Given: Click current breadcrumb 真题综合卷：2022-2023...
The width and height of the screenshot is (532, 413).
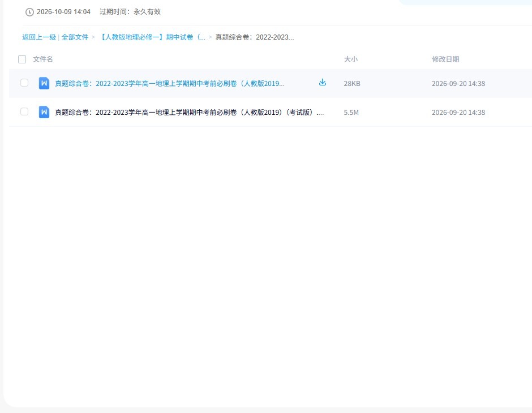Looking at the screenshot, I should pos(255,37).
